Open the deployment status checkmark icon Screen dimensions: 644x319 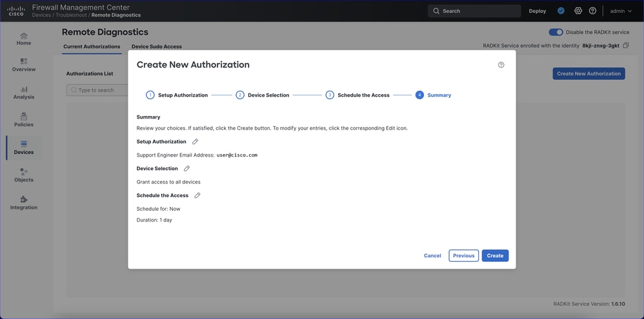tap(561, 11)
